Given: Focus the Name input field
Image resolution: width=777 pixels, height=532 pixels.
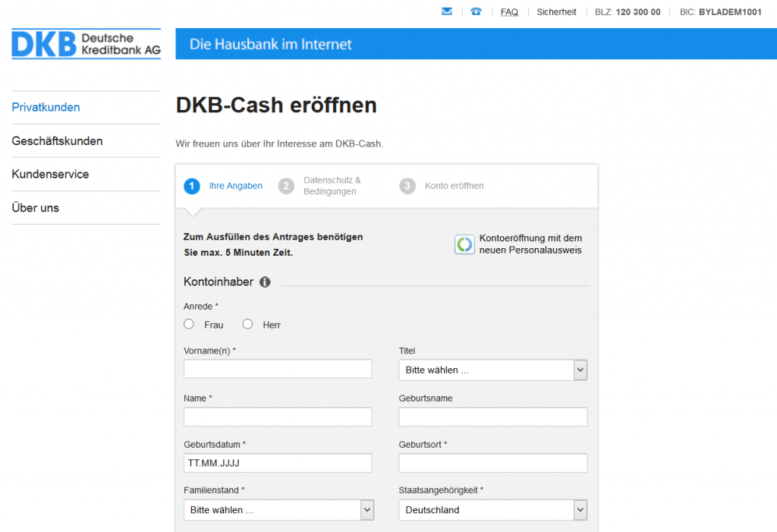Looking at the screenshot, I should [278, 417].
